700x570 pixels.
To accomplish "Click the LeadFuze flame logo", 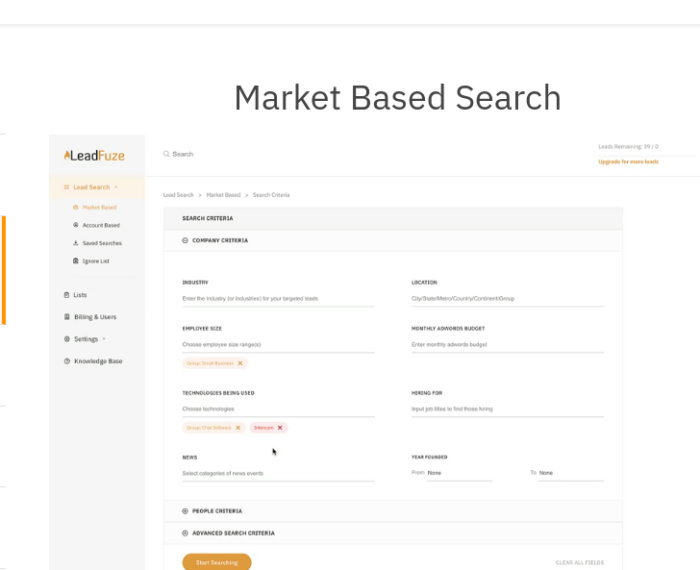I will point(67,156).
